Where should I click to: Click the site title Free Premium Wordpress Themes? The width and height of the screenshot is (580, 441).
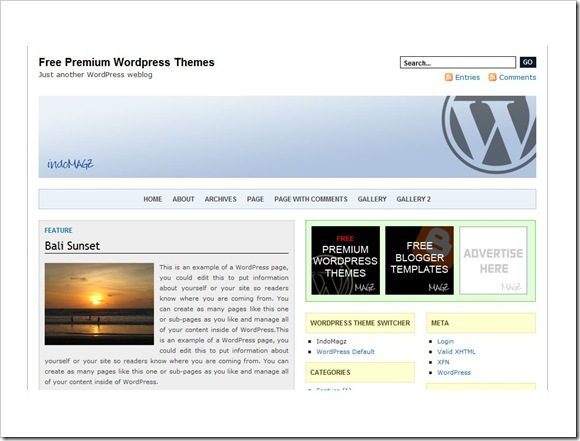[x=127, y=62]
